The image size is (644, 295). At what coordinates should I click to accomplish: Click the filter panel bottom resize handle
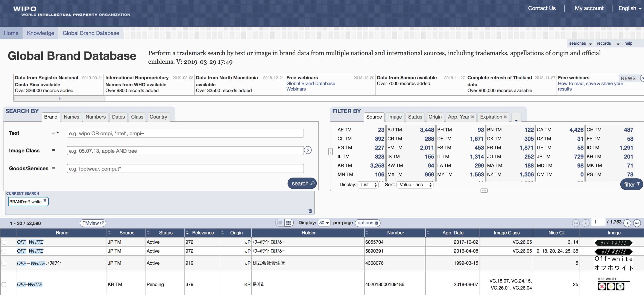pos(484,191)
